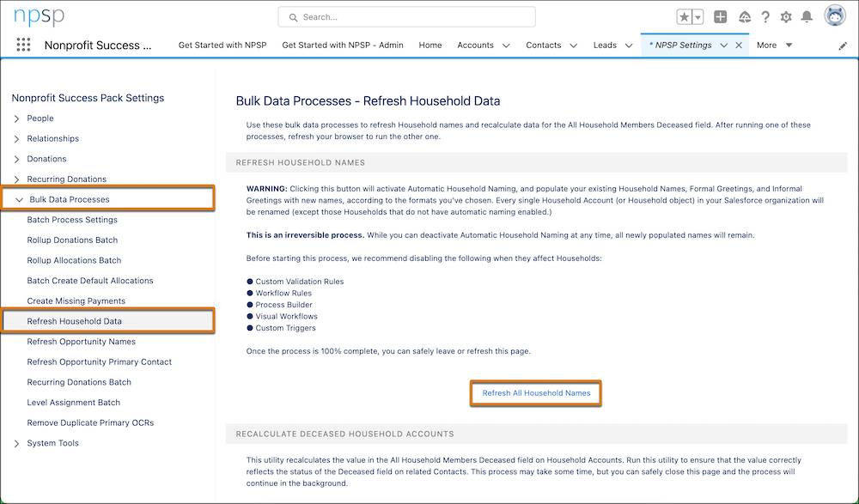Open the Accounts tab
The width and height of the screenshot is (859, 504).
pos(475,46)
